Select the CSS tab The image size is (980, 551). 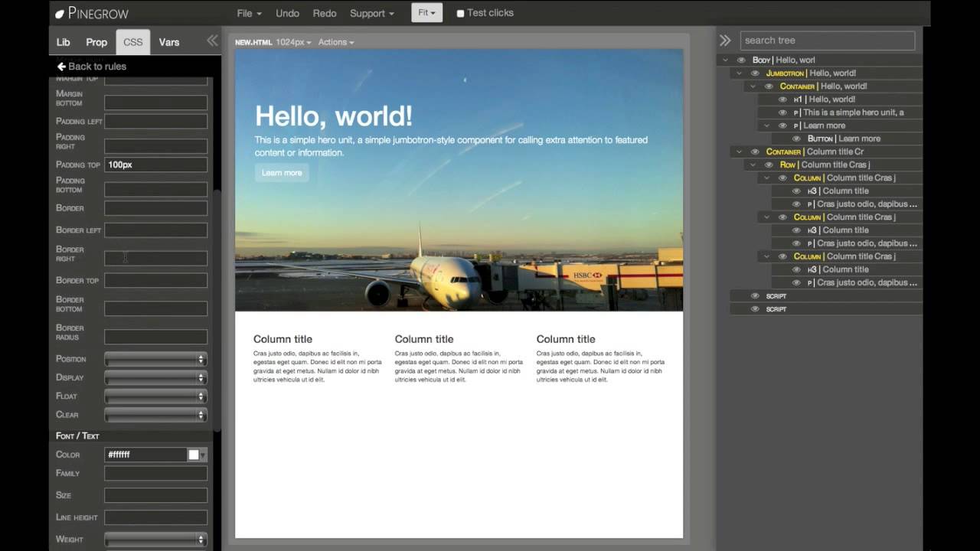click(x=133, y=42)
